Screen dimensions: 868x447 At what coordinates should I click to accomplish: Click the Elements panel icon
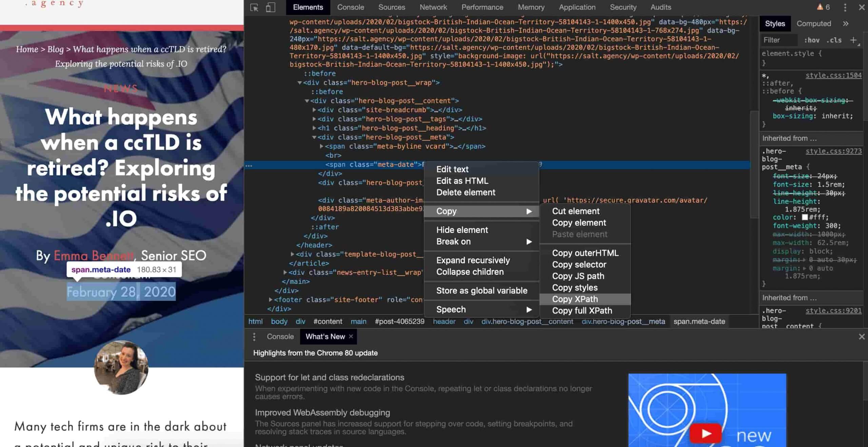(x=308, y=7)
